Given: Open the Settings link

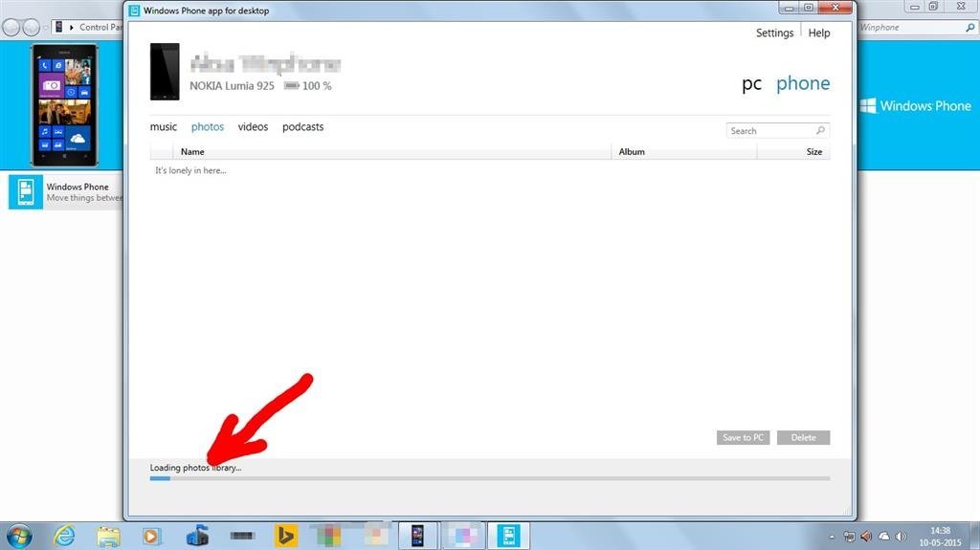Looking at the screenshot, I should pyautogui.click(x=774, y=33).
